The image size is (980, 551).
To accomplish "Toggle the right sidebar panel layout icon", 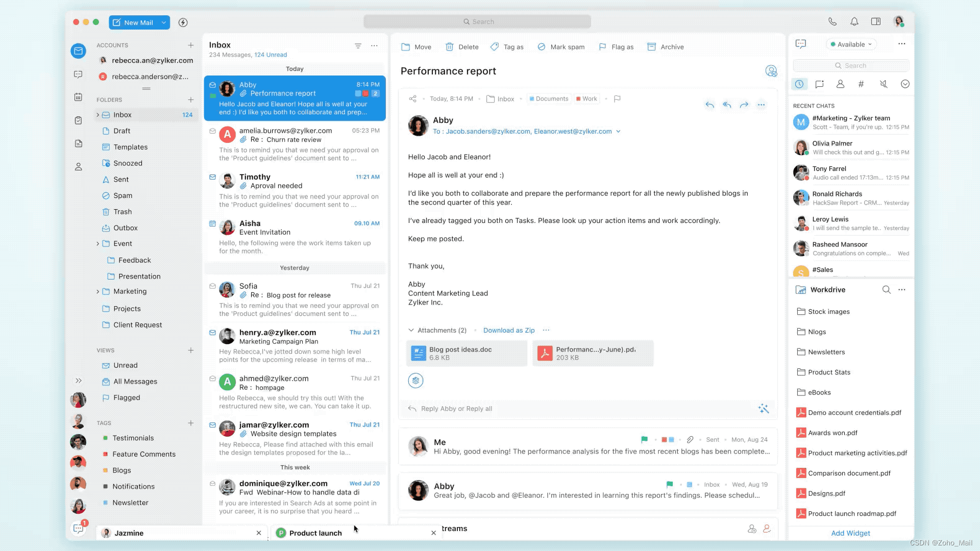I will click(876, 22).
